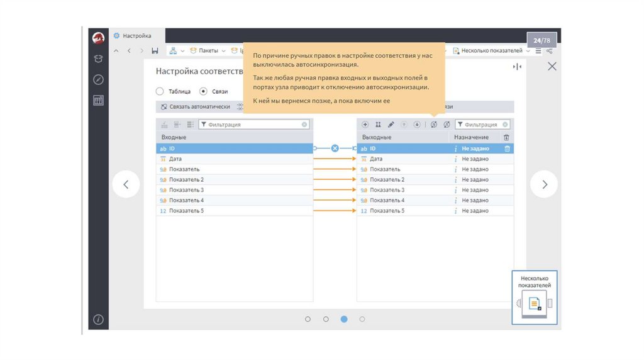
Task: Open the workflow tree icon dropdown arrow
Action: pos(182,50)
